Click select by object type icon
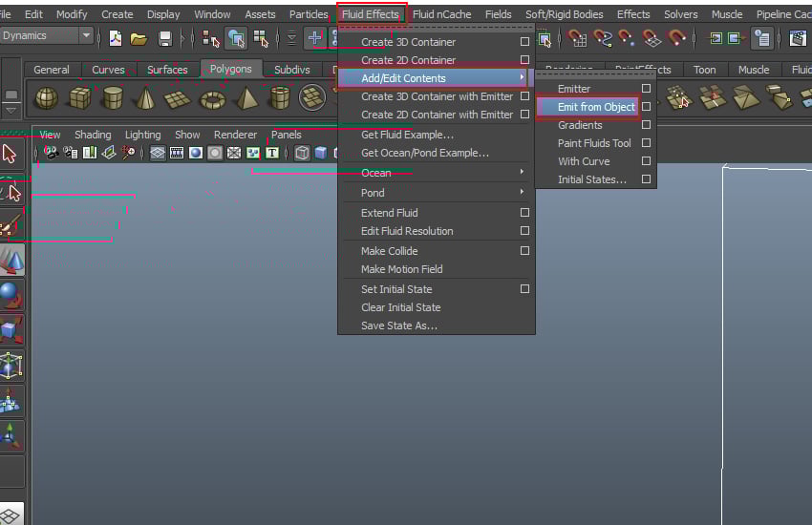This screenshot has height=525, width=812. pyautogui.click(x=236, y=38)
